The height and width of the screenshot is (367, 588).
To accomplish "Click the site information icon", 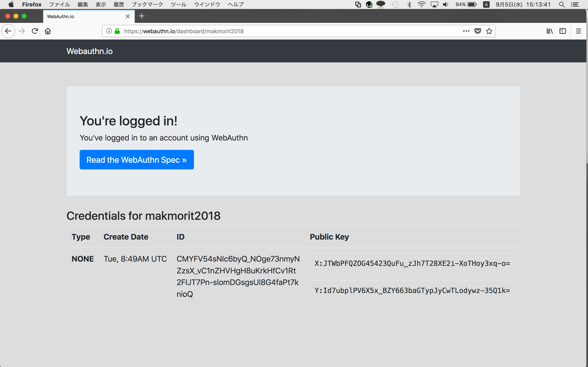I will pyautogui.click(x=109, y=31).
